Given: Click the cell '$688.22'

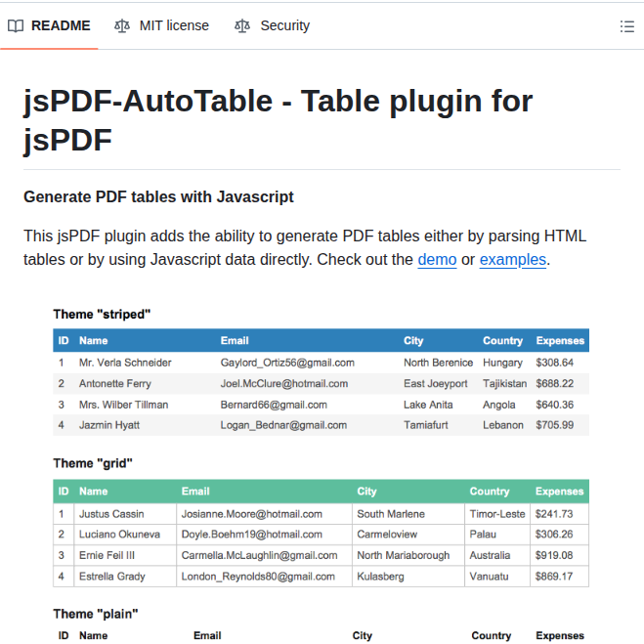Looking at the screenshot, I should (x=554, y=384).
